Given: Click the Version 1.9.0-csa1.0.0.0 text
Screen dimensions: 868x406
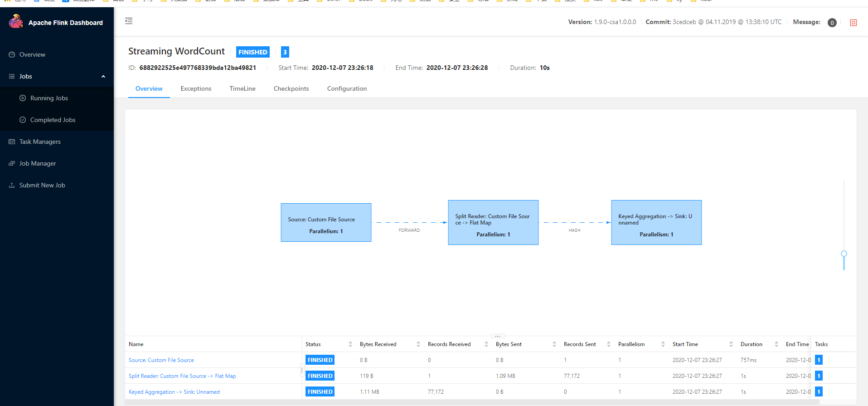Looking at the screenshot, I should (602, 22).
